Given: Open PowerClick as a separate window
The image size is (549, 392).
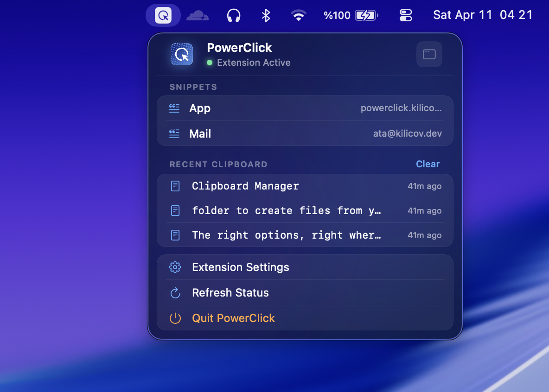Looking at the screenshot, I should pyautogui.click(x=429, y=54).
